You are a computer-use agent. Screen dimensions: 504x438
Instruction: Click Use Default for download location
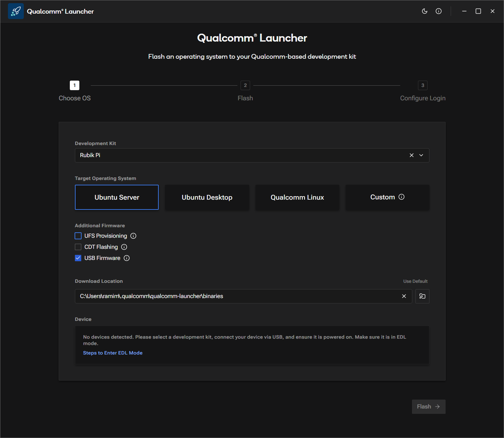point(415,281)
